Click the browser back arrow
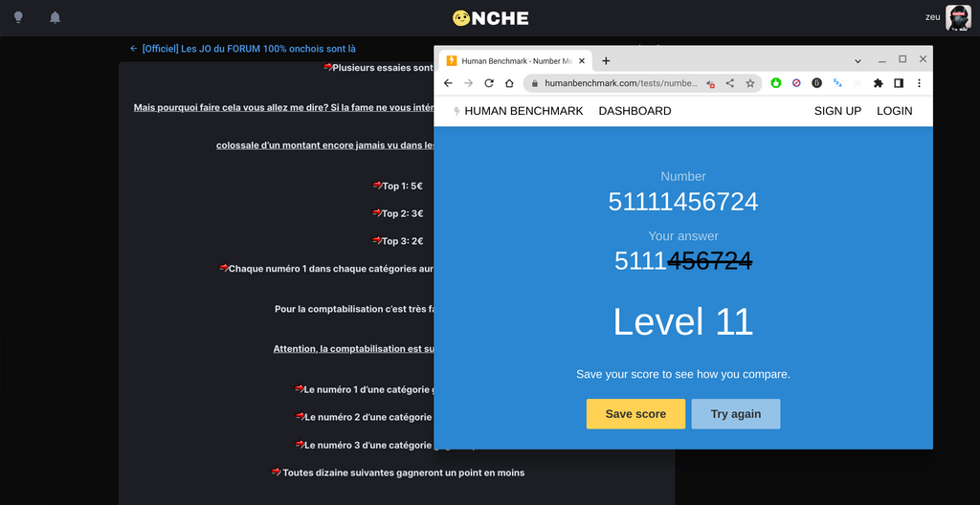 [x=448, y=83]
